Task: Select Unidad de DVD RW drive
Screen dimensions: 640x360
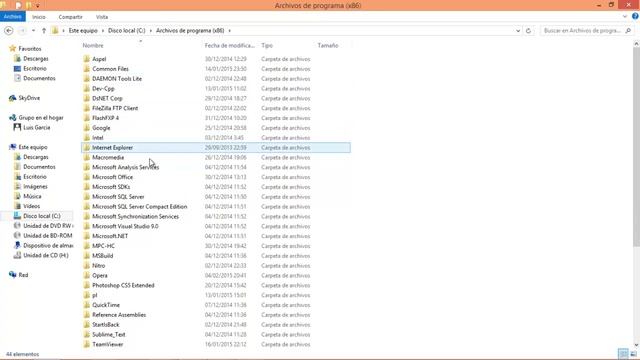Action: 48,226
